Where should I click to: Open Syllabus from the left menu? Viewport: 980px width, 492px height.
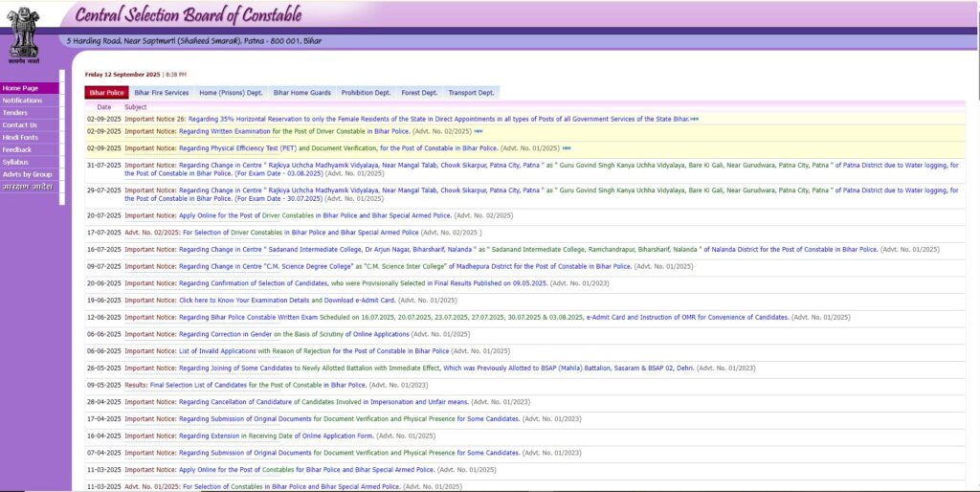pos(15,162)
